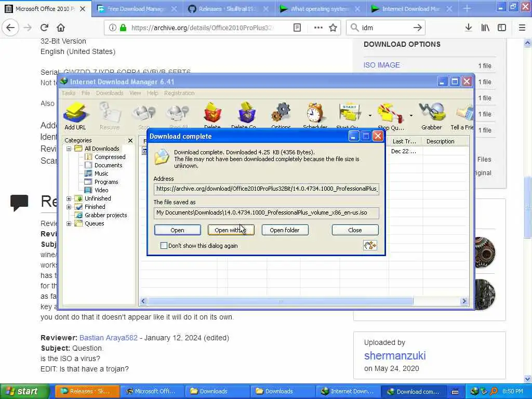Open IDM Registration menu
The image size is (532, 399).
[x=179, y=93]
